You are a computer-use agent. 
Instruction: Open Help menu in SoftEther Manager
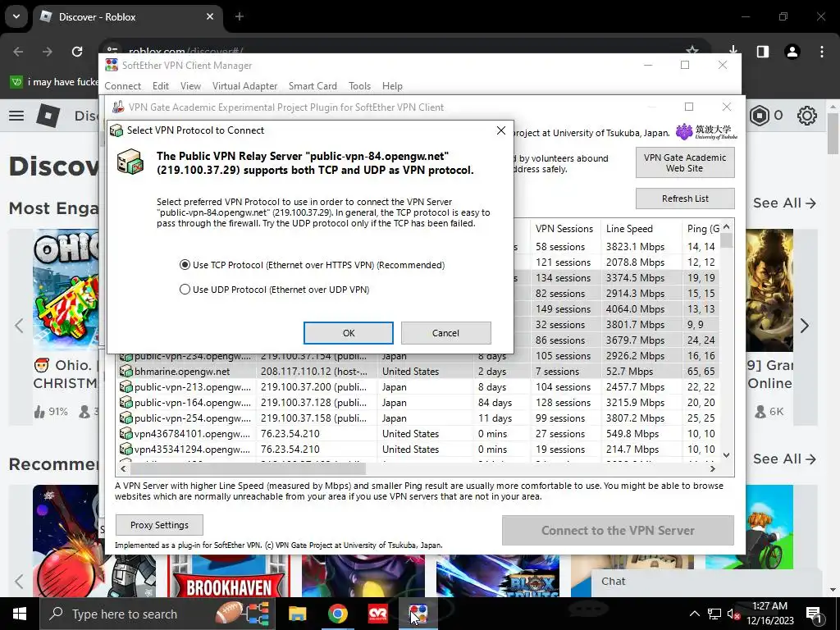(x=392, y=85)
